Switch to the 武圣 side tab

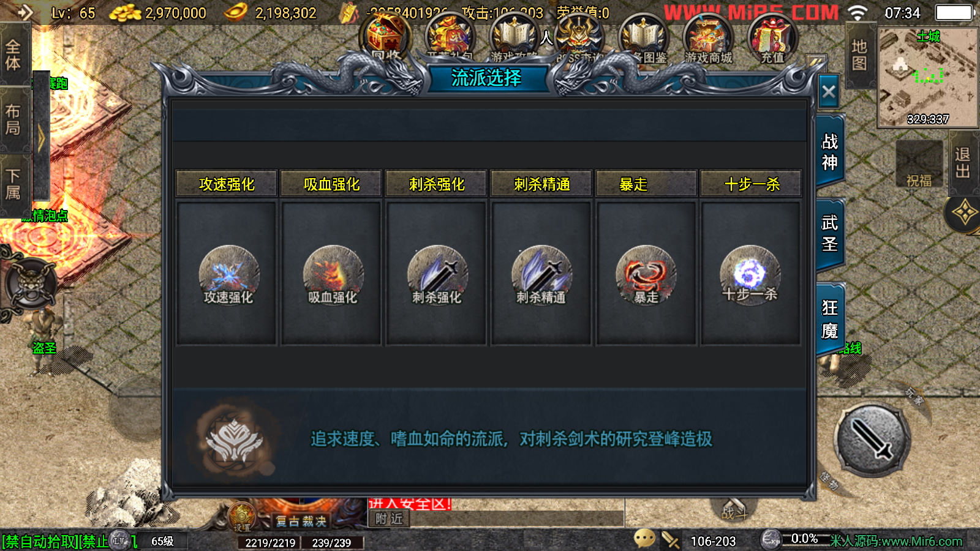click(830, 233)
